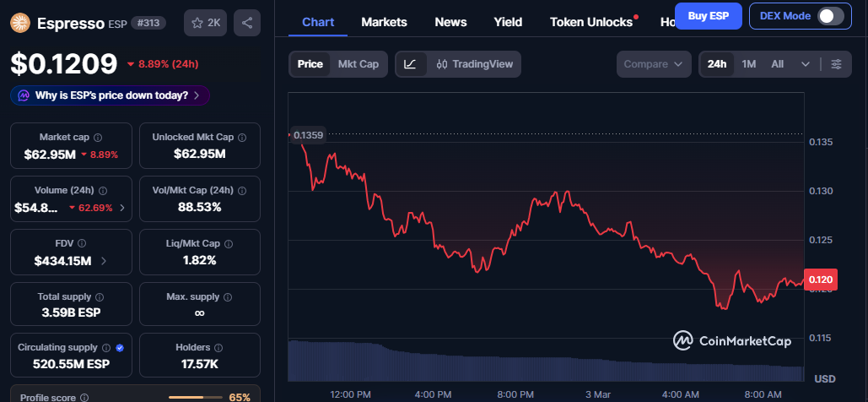Click the 88.53% Vol/Mkt Cap value
Image resolution: width=868 pixels, height=402 pixels.
(x=199, y=208)
